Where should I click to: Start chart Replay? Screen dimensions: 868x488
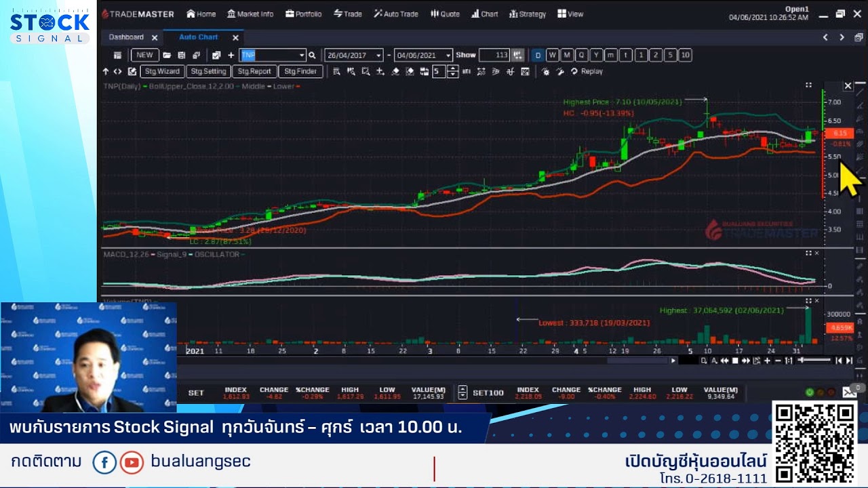587,71
